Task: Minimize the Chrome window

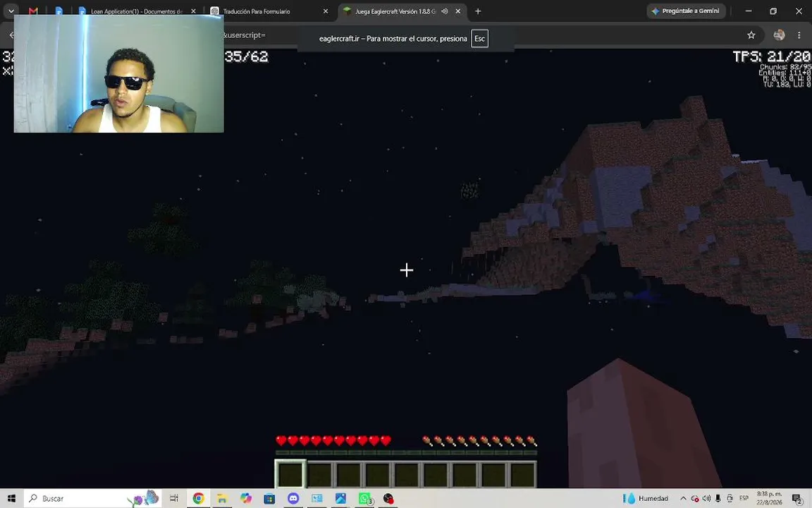Action: (749, 11)
